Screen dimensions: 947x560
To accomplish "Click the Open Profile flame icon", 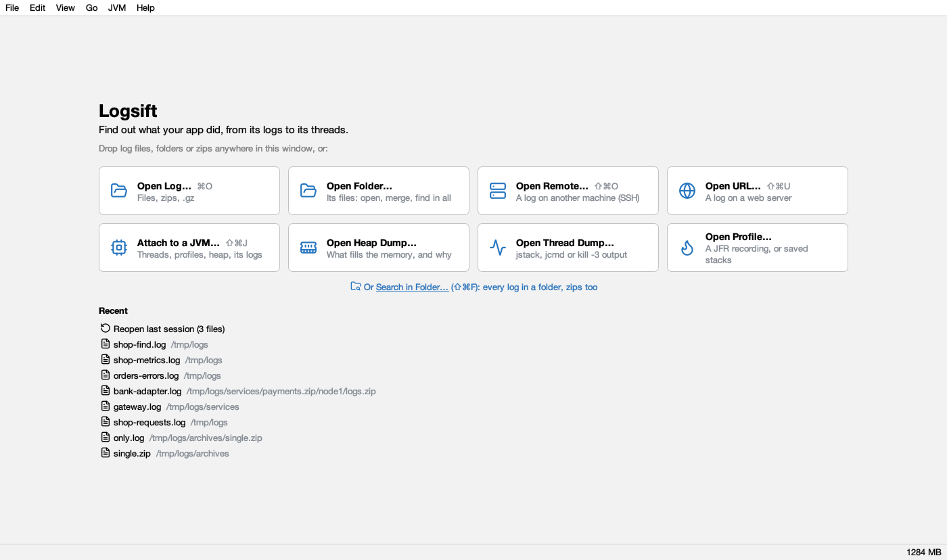I will [687, 248].
